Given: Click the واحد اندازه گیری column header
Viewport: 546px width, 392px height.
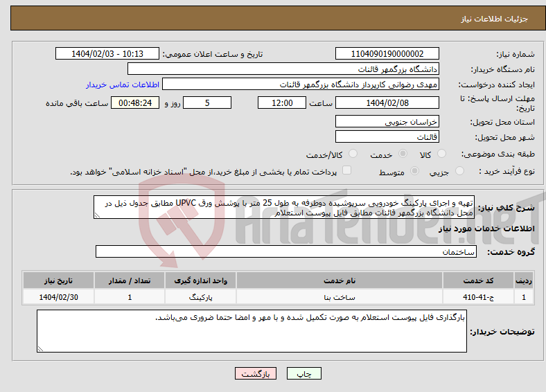Looking at the screenshot, I should (200, 280).
